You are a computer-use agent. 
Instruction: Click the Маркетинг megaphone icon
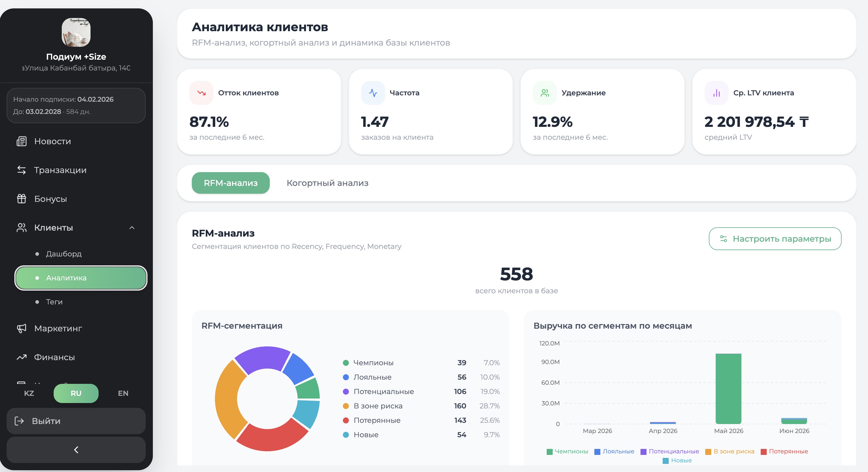pos(22,328)
